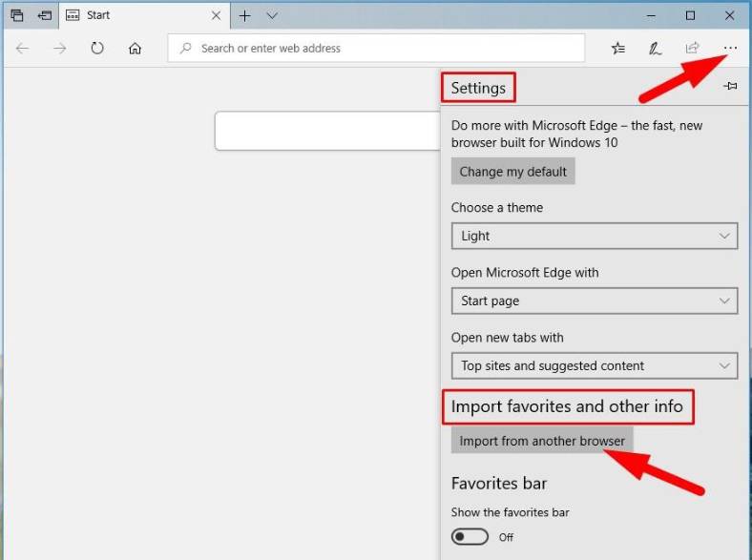This screenshot has width=752, height=560.
Task: Open the Settings and more ellipsis menu
Action: (x=730, y=48)
